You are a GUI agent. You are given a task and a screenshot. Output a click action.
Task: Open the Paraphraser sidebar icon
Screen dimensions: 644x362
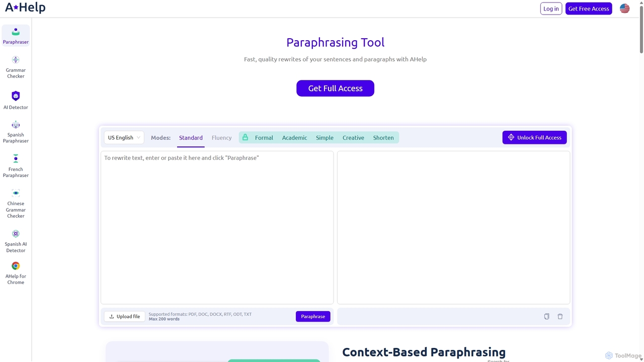tap(16, 32)
